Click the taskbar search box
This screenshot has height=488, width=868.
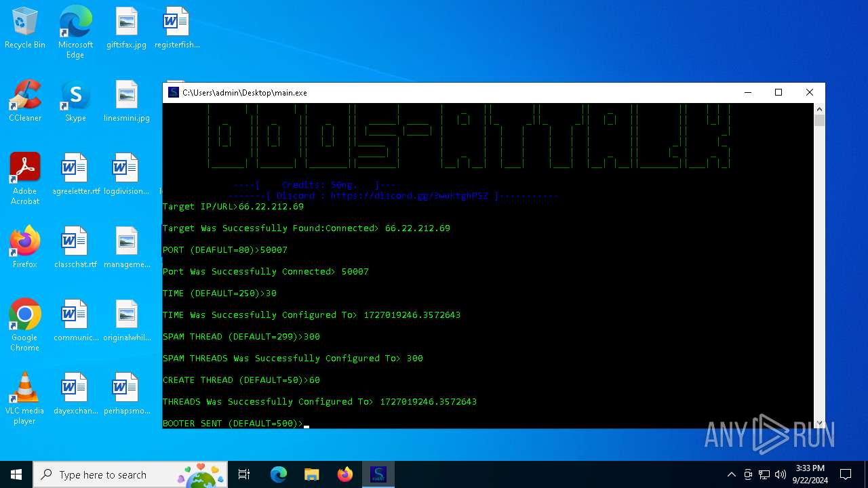pos(131,474)
